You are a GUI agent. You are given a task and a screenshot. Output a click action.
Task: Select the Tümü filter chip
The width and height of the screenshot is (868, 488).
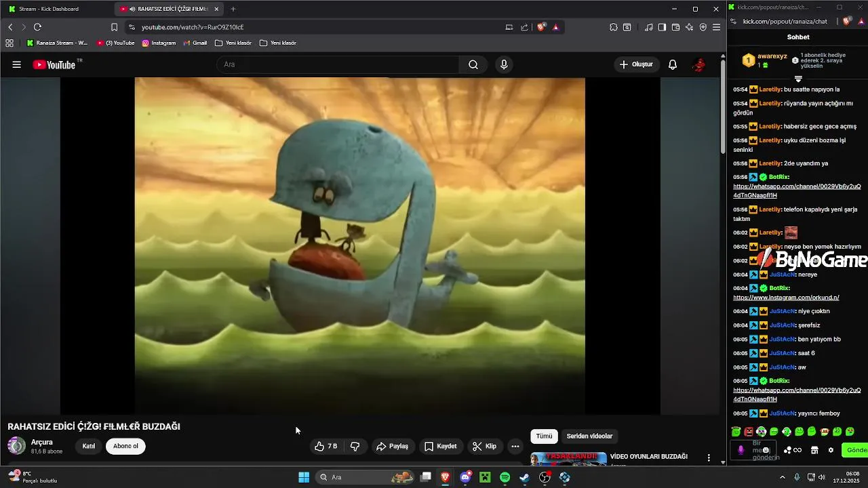click(x=544, y=436)
